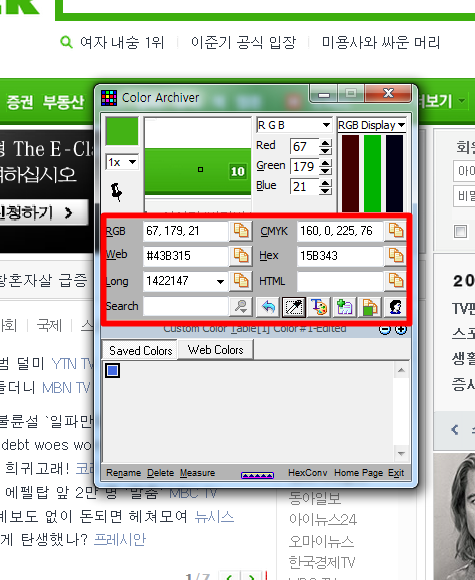Click in the Search input field
The image size is (475, 580).
[186, 307]
